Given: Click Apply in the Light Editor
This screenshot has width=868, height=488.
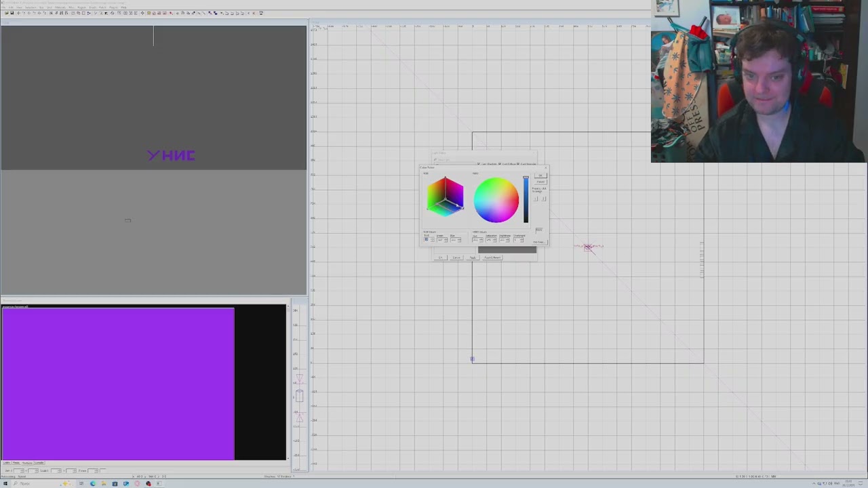Looking at the screenshot, I should tap(473, 258).
